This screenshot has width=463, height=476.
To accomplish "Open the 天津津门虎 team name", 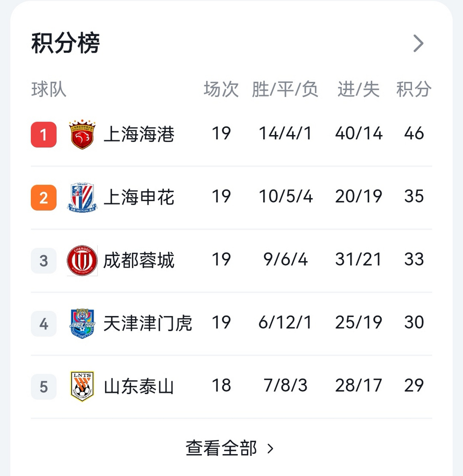I will click(x=148, y=323).
